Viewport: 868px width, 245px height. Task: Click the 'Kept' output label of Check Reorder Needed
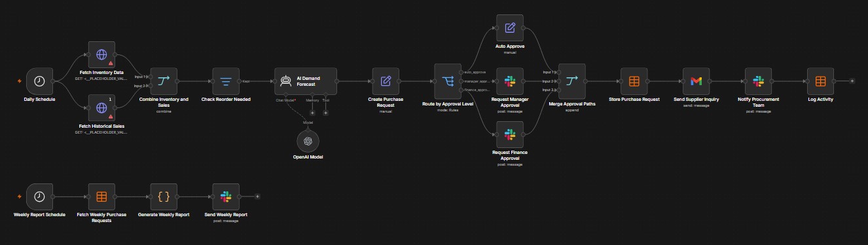tap(246, 81)
